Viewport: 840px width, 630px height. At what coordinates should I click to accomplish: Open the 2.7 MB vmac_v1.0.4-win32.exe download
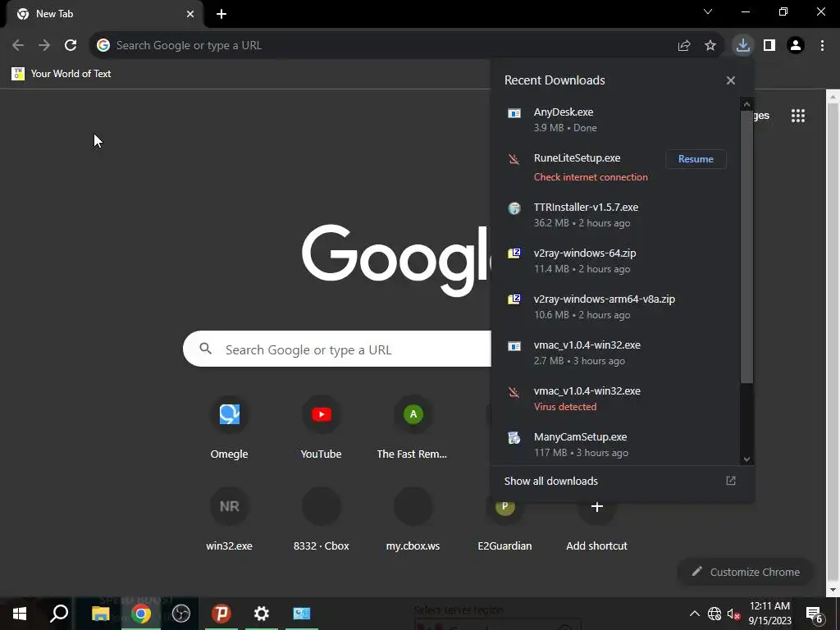point(616,353)
